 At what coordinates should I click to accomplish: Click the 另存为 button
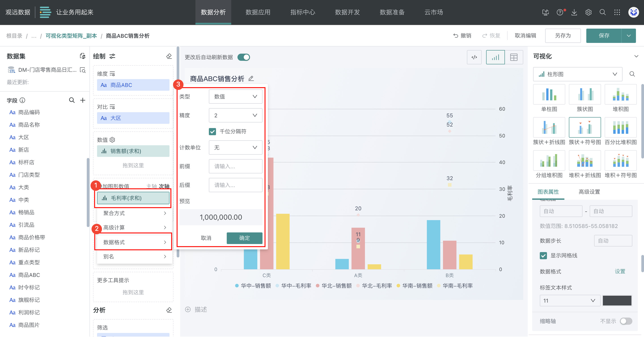[563, 36]
